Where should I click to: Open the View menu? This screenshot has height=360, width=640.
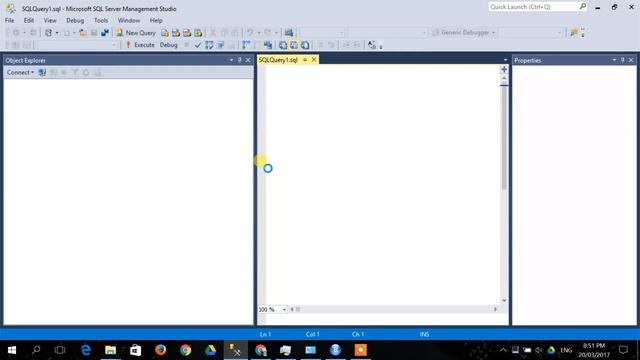[50, 20]
